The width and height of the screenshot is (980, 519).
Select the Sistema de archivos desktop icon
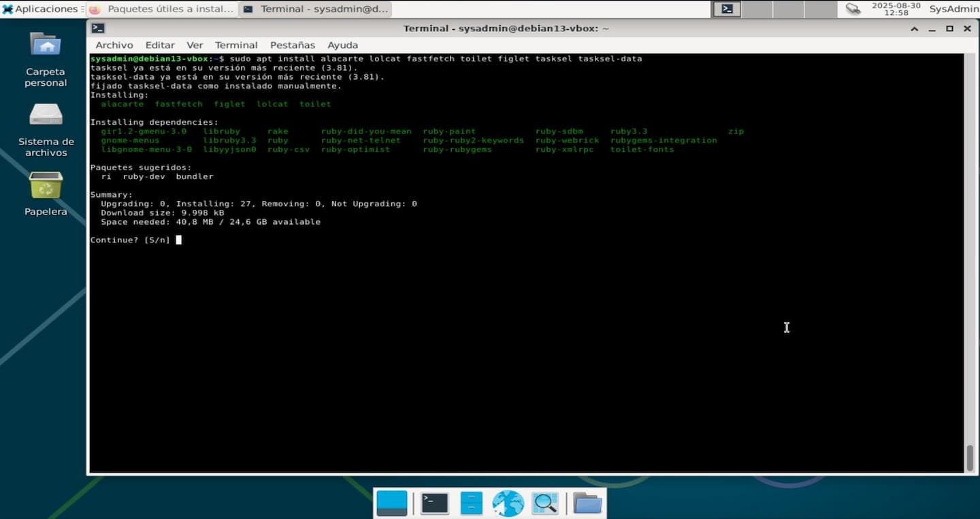46,115
